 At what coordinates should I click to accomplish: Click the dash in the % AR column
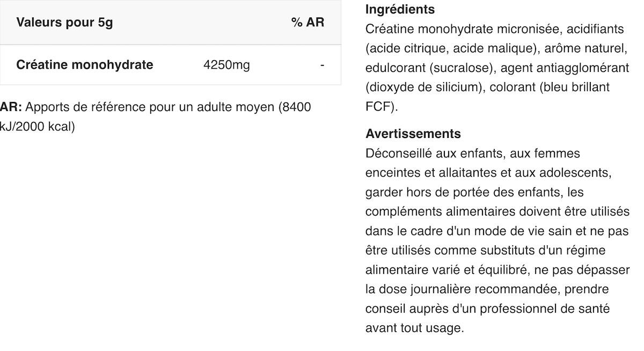click(322, 65)
